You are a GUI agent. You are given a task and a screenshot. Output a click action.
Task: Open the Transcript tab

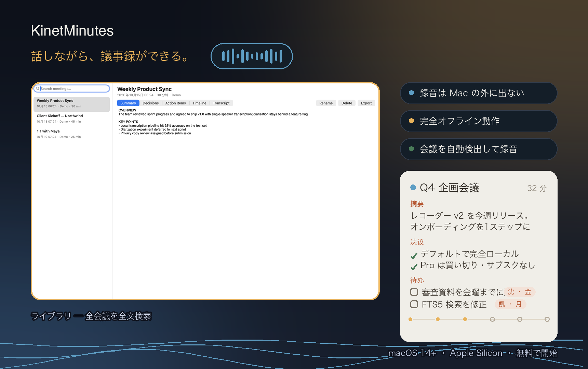[221, 103]
